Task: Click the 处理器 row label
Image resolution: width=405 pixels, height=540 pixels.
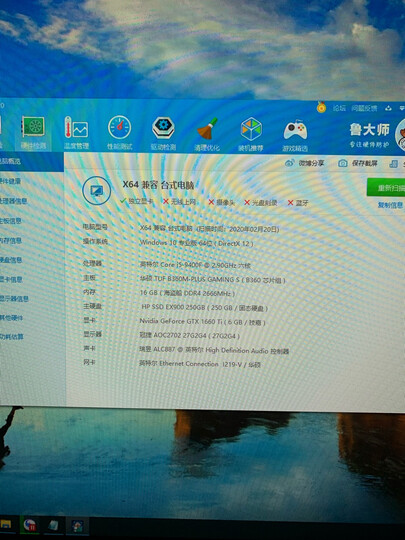Action: (x=92, y=263)
